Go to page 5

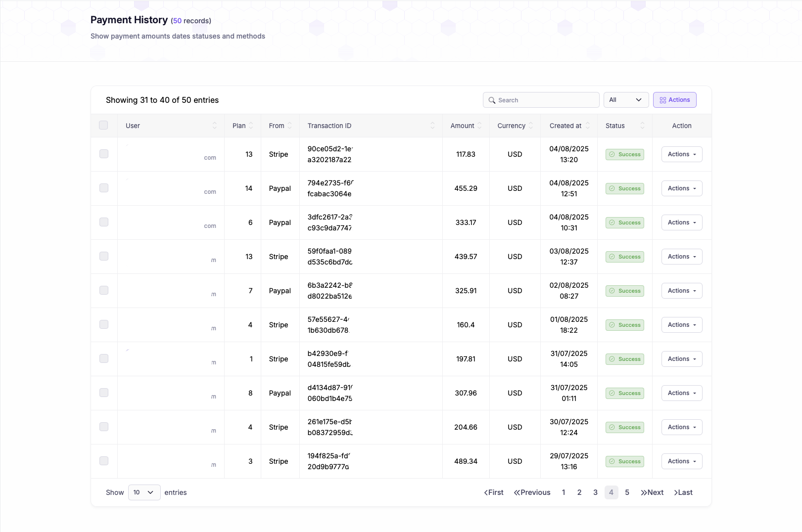[x=627, y=492]
